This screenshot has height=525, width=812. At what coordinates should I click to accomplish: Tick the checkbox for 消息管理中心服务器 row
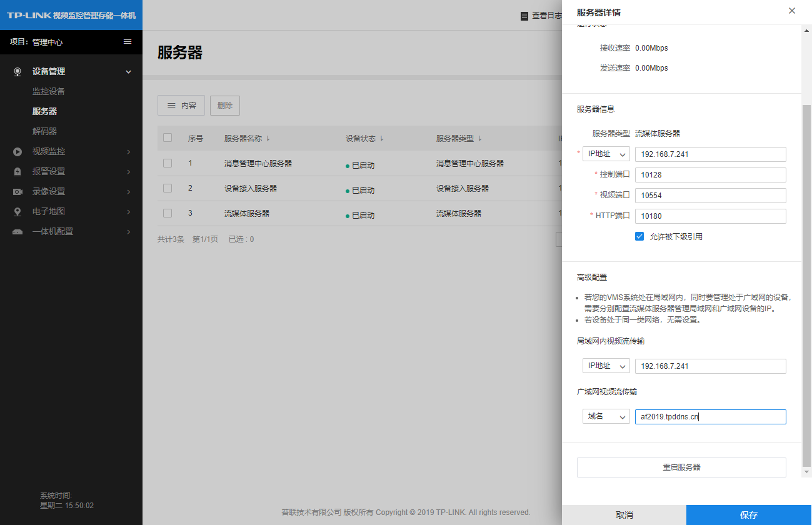pyautogui.click(x=168, y=163)
